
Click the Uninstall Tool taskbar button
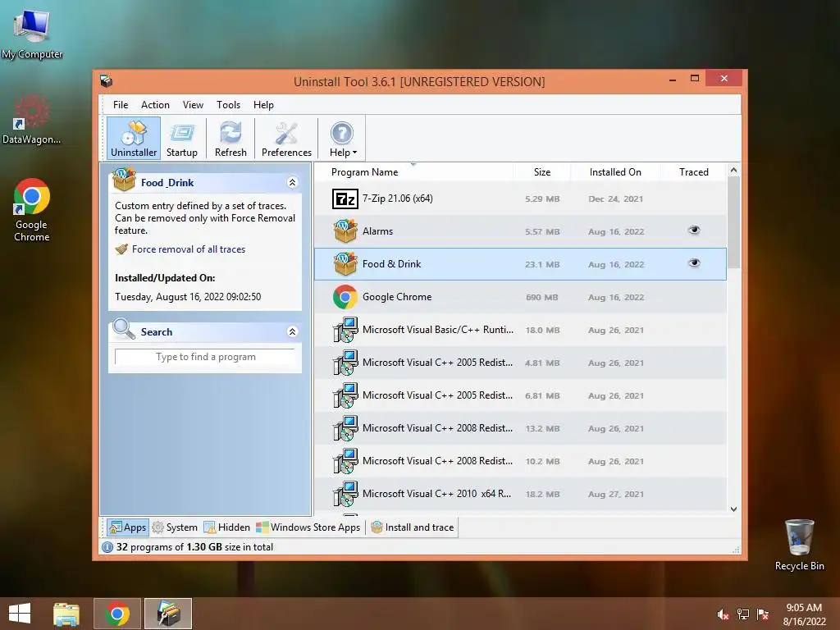pos(168,614)
